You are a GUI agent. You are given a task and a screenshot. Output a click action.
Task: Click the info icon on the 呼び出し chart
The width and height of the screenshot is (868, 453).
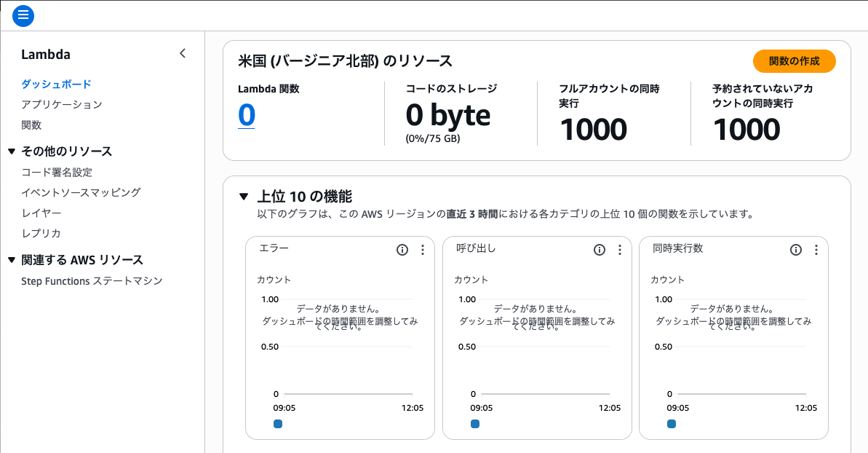[599, 249]
